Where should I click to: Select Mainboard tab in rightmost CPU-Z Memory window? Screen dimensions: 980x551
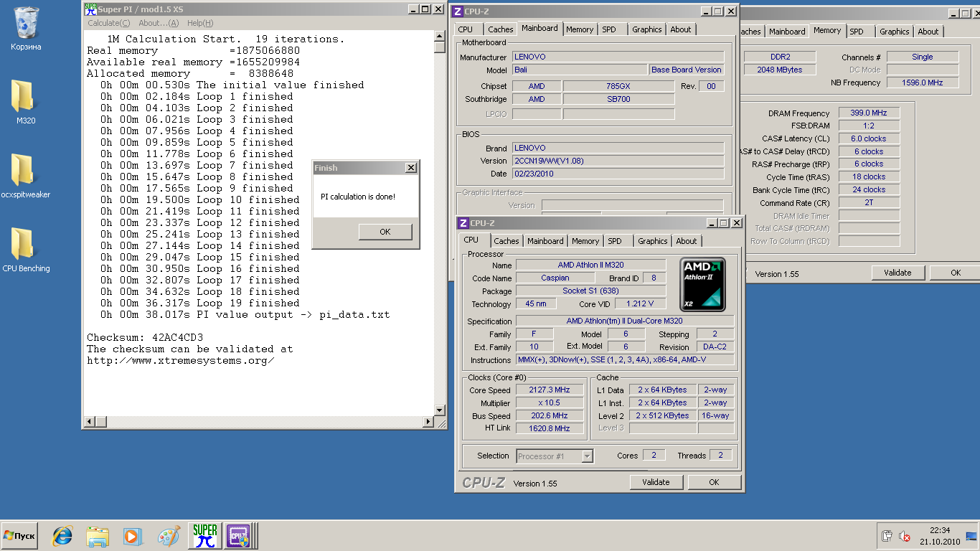787,32
